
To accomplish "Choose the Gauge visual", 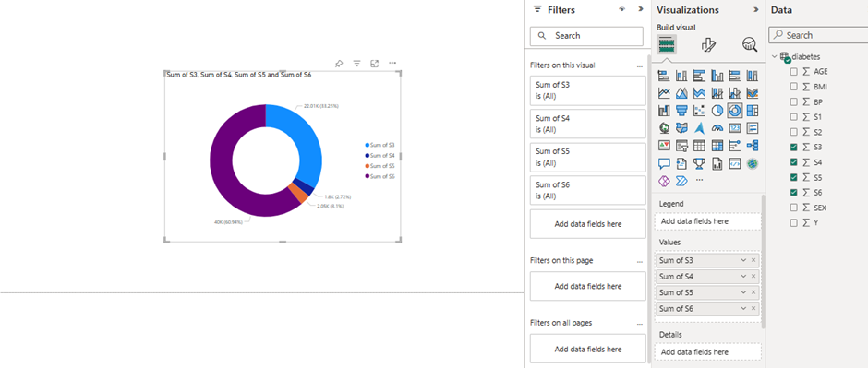I will click(x=717, y=128).
